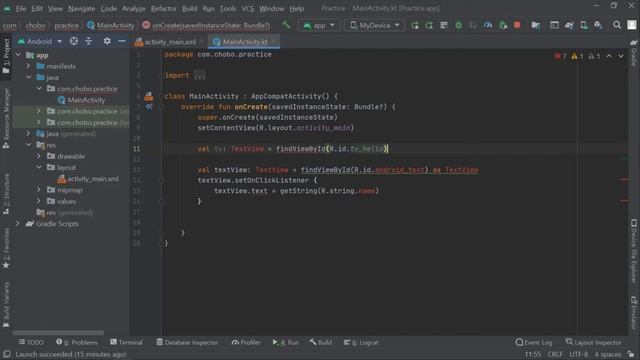
Task: Open the Problems tool window
Action: point(77,342)
